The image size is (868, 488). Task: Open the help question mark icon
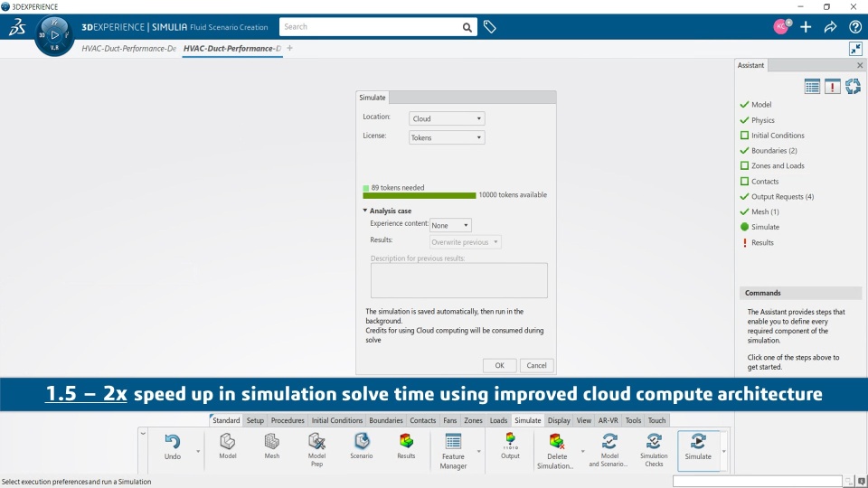tap(855, 26)
